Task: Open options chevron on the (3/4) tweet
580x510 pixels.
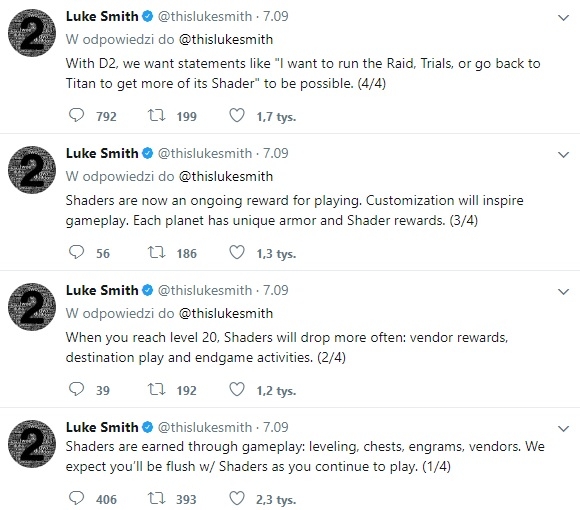Action: pyautogui.click(x=563, y=155)
